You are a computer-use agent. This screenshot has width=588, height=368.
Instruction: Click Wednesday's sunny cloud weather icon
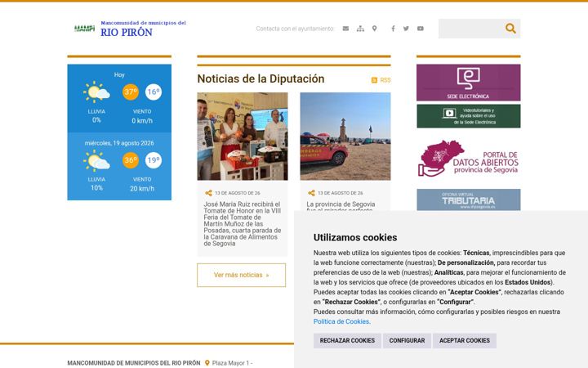click(96, 161)
